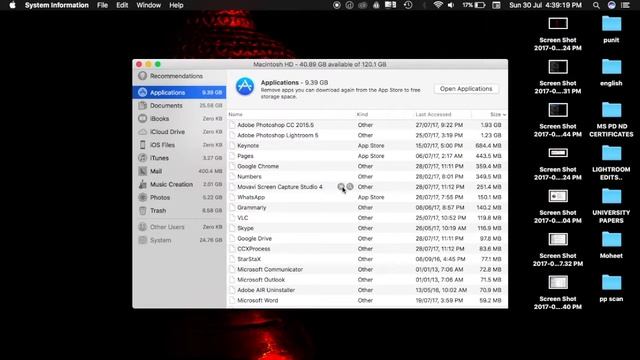Click the Documents sidebar icon
Viewport: 640px width, 360px height.
click(x=142, y=105)
